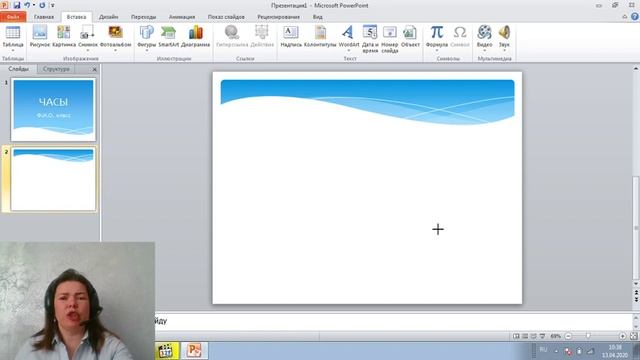Expand the Формула equation dropdown
This screenshot has width=640, height=360.
point(437,50)
